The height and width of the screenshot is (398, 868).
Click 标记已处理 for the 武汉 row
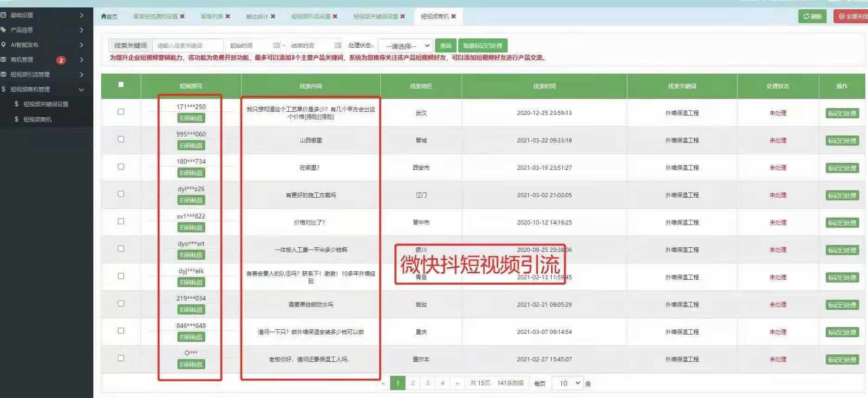pos(842,113)
